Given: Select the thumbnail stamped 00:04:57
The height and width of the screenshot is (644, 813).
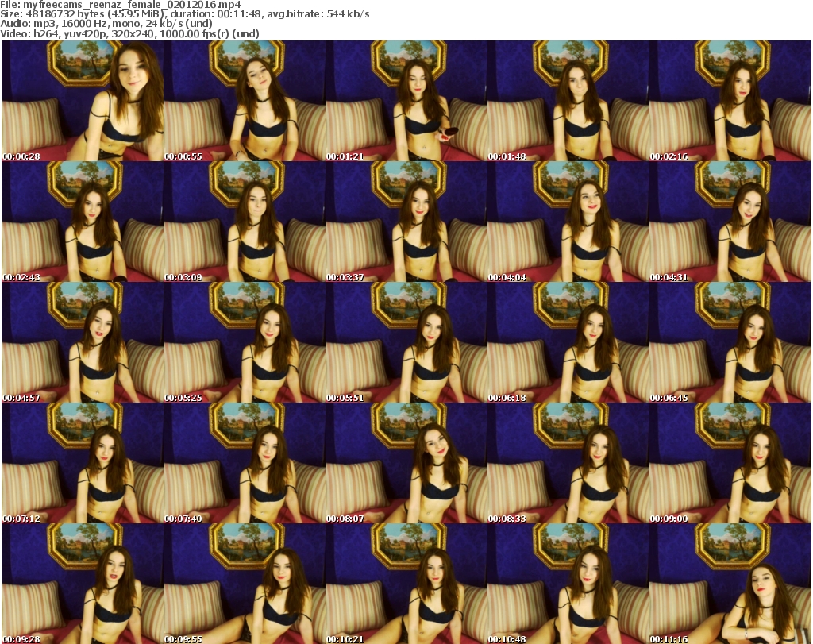Looking at the screenshot, I should 83,343.
